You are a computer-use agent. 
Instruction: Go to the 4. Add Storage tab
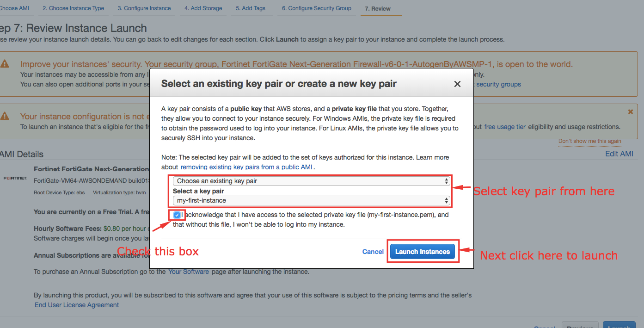pos(203,8)
